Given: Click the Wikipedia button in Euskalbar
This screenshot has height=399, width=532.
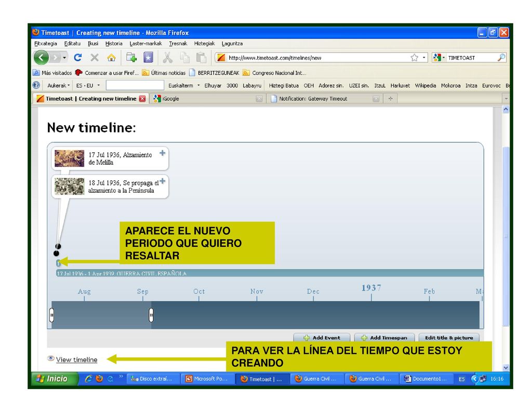Looking at the screenshot, I should 425,86.
